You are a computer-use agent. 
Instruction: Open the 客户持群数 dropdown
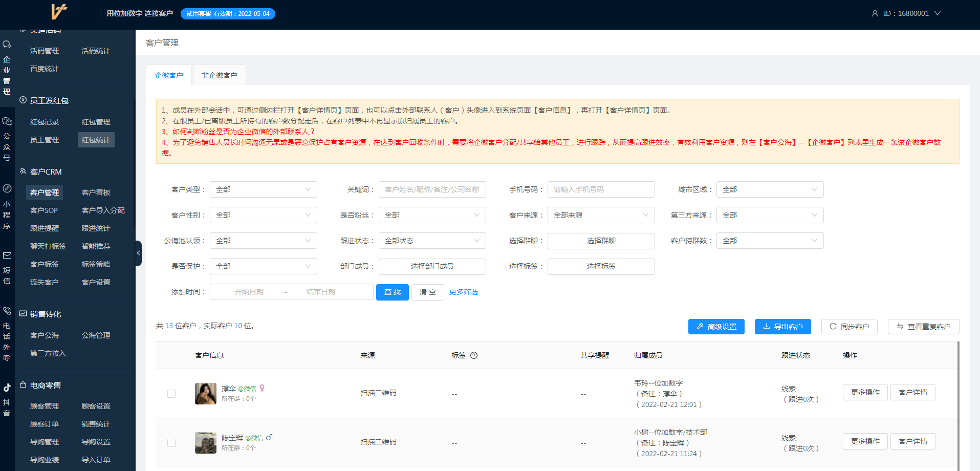click(770, 241)
